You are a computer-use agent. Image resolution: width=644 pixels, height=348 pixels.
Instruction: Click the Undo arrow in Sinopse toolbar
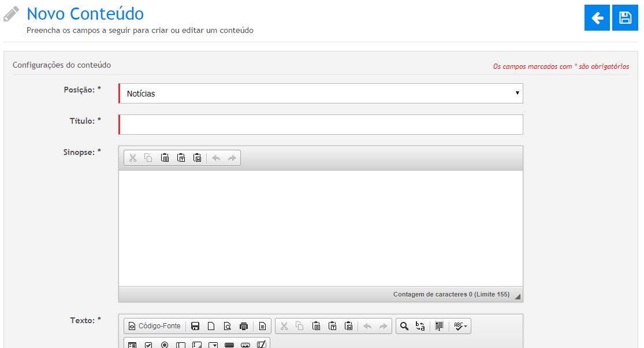pyautogui.click(x=216, y=158)
